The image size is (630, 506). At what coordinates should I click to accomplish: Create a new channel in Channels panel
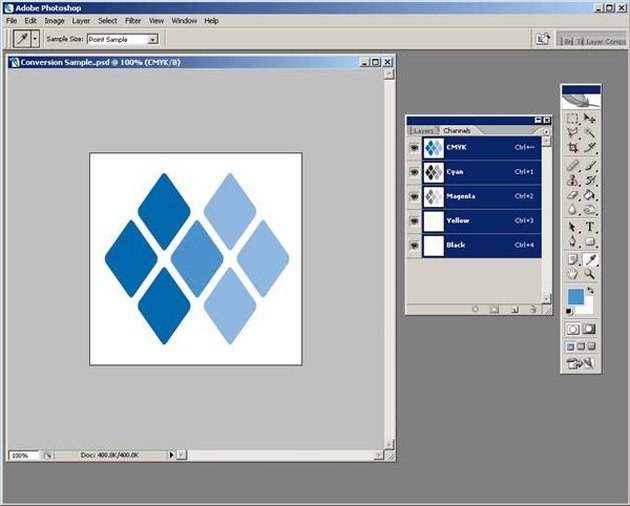tap(514, 309)
